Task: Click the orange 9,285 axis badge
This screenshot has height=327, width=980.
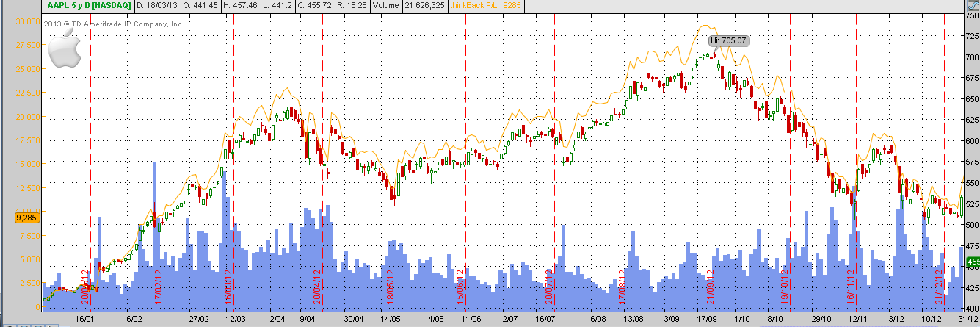Action: click(27, 218)
